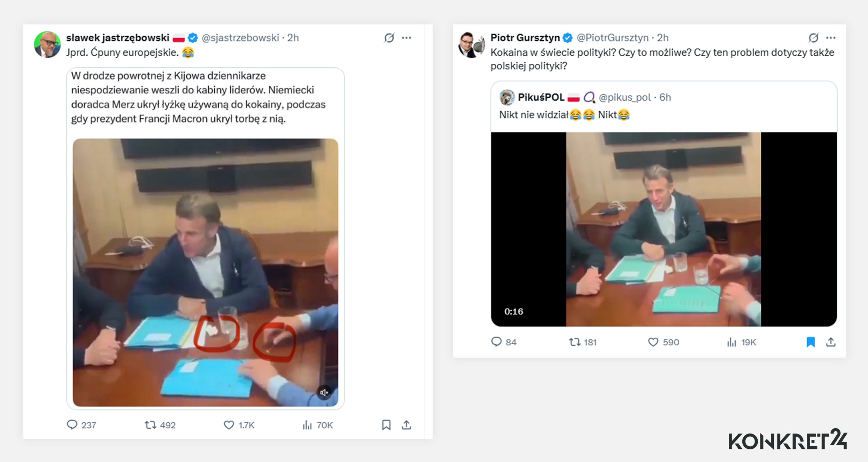868x462 pixels.
Task: Click the Polish flag emoji in PikuśPOL's name
Action: pyautogui.click(x=574, y=97)
